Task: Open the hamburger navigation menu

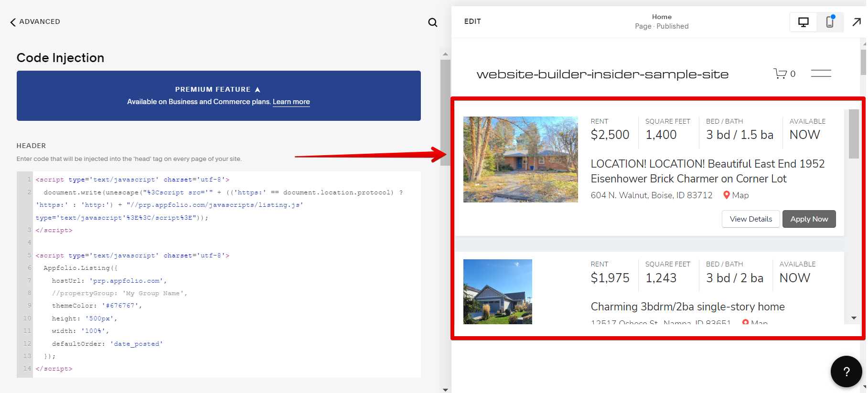Action: coord(821,74)
